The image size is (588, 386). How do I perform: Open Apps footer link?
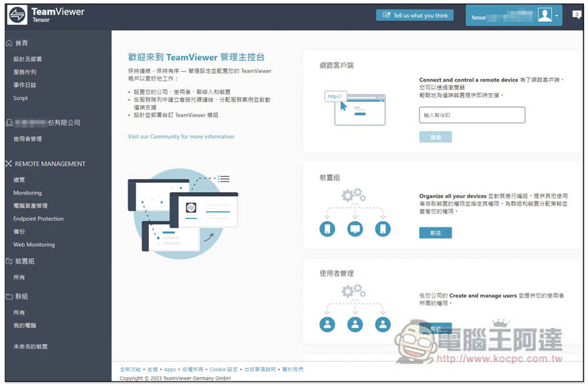[170, 370]
